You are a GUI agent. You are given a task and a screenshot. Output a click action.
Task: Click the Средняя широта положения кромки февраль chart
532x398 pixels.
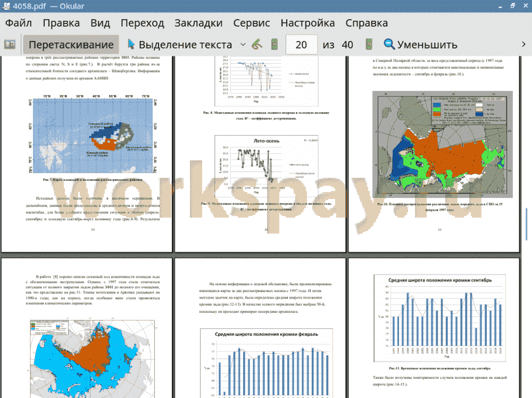(267, 363)
